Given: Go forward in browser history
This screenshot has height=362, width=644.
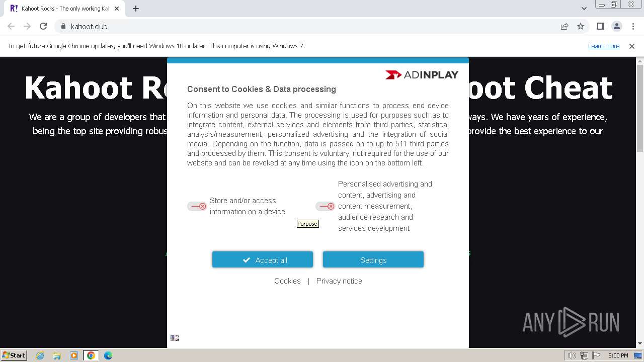Looking at the screenshot, I should 27,26.
